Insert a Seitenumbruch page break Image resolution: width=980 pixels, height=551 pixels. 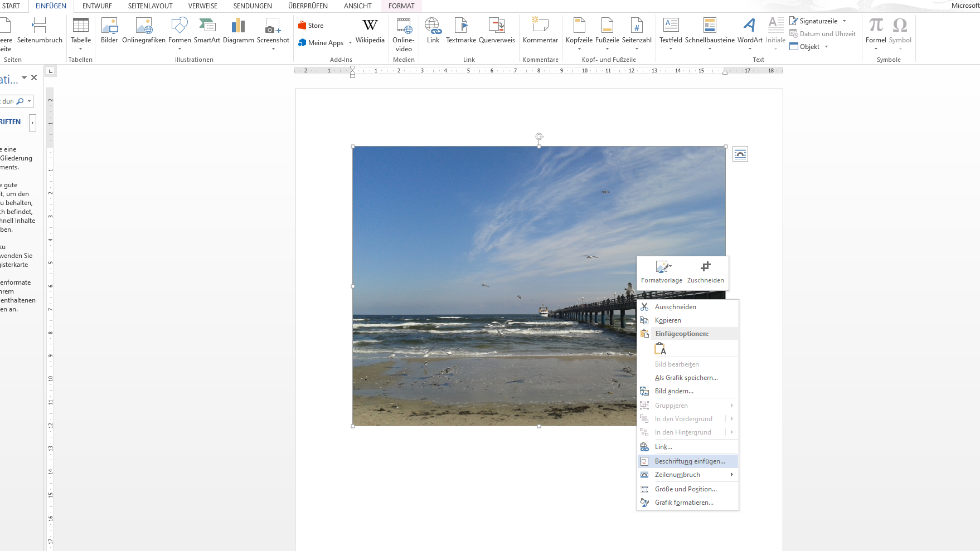38,31
